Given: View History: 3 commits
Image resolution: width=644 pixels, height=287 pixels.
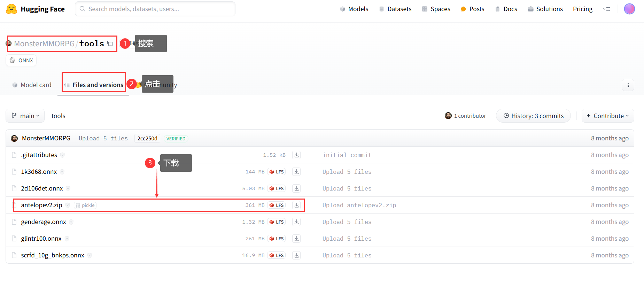Looking at the screenshot, I should 533,116.
